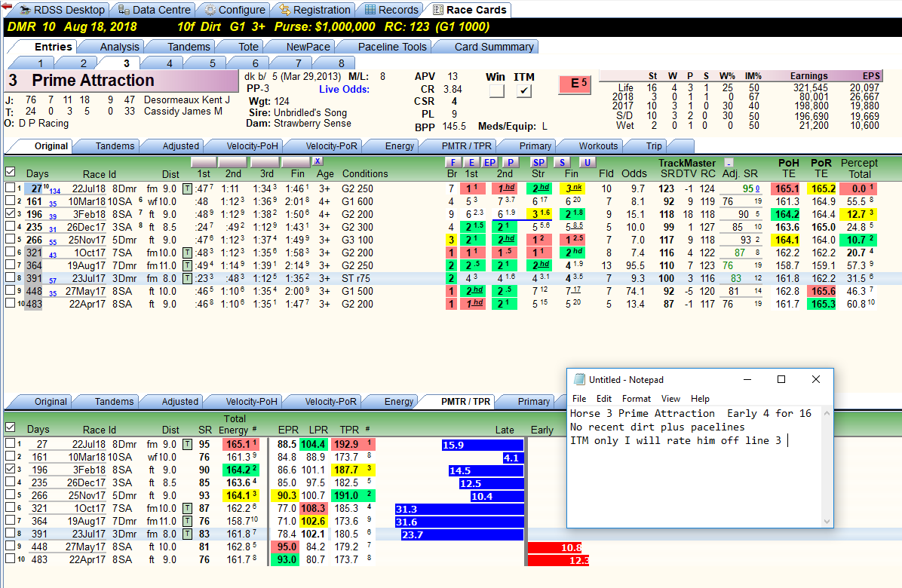Untick the ITM checkbox

click(523, 90)
